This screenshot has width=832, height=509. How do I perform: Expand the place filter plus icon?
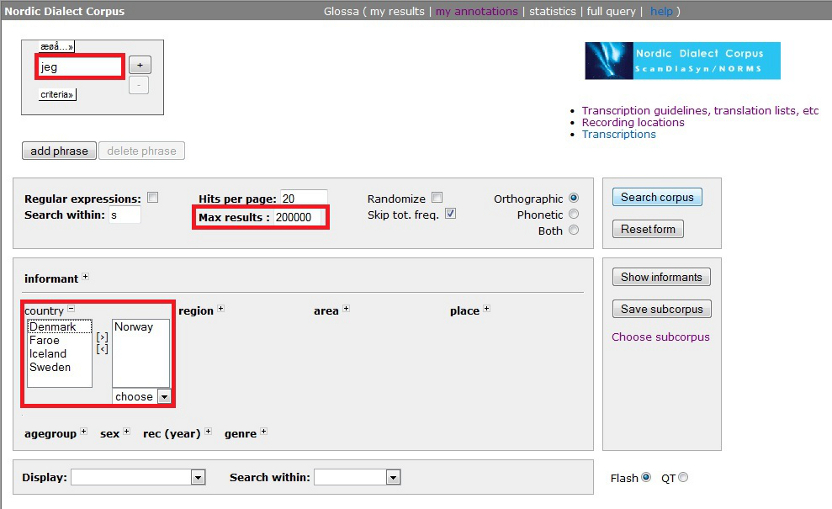coord(486,310)
